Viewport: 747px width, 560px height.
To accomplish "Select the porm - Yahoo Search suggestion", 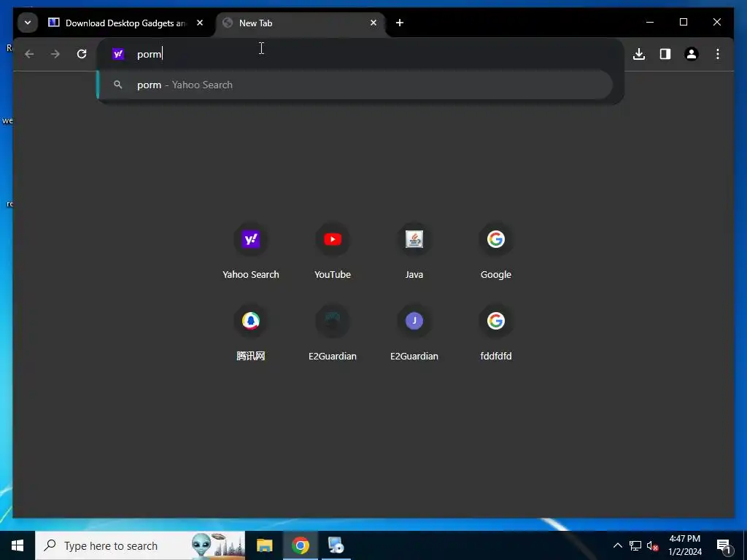I will [x=355, y=85].
